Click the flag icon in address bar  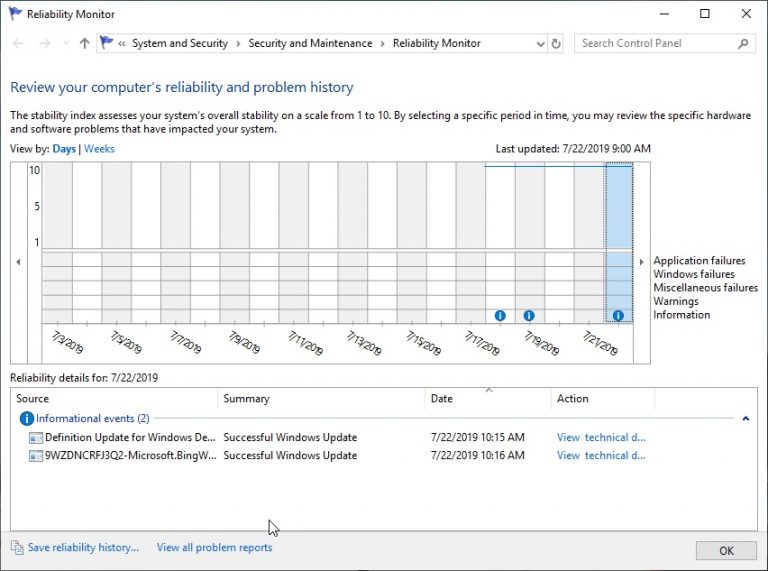click(106, 43)
